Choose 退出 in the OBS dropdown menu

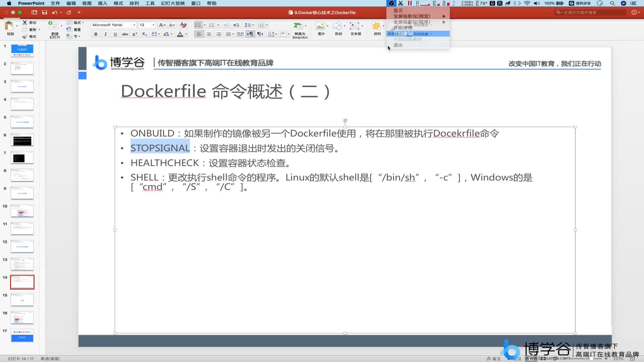coord(418,45)
